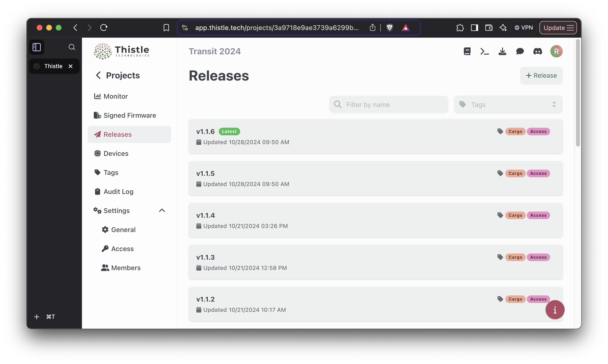Click the back arrow next to Projects
This screenshot has height=364, width=608.
98,75
